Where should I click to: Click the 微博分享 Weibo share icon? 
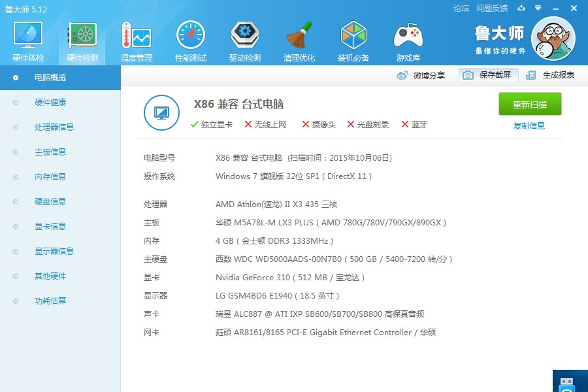point(403,75)
